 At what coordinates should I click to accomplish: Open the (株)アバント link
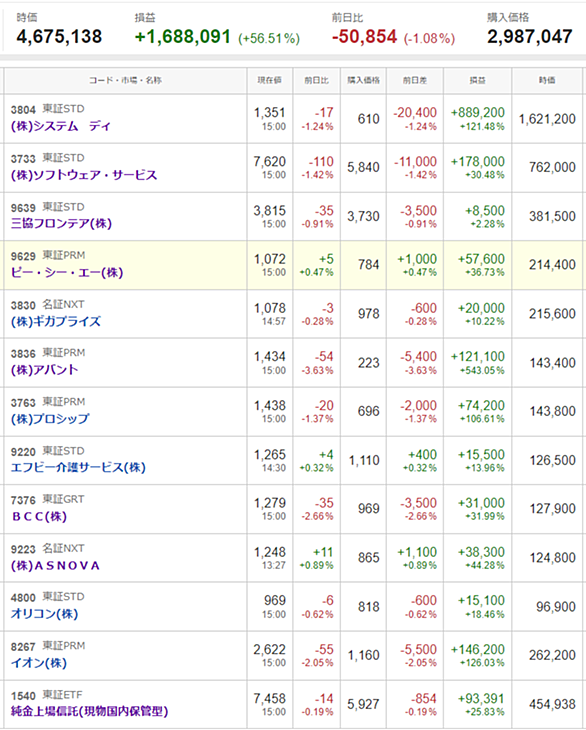click(45, 370)
